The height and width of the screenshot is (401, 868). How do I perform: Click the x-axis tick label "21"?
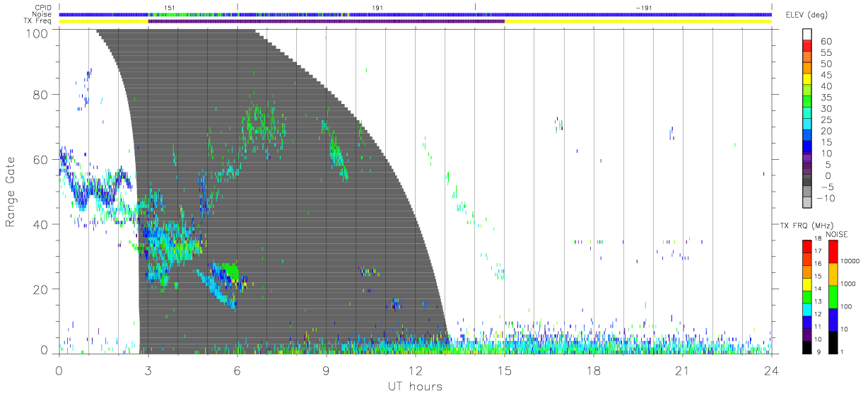[x=682, y=371]
